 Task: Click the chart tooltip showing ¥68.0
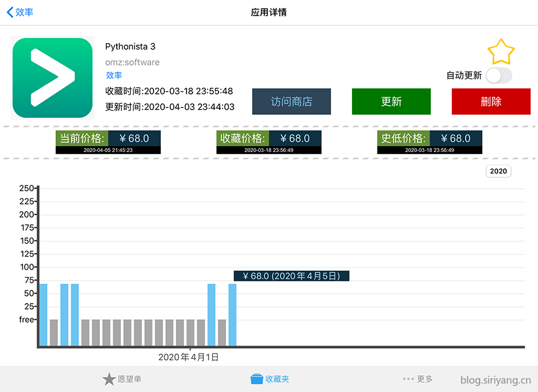point(291,276)
